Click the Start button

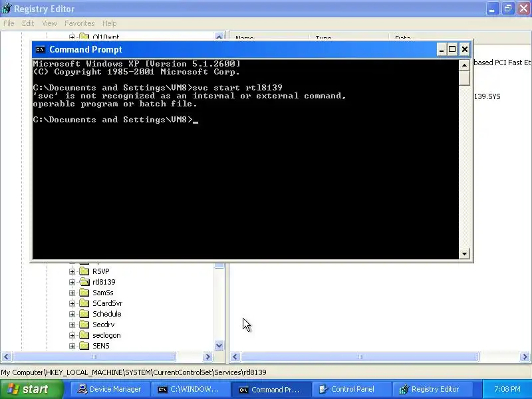pyautogui.click(x=31, y=389)
